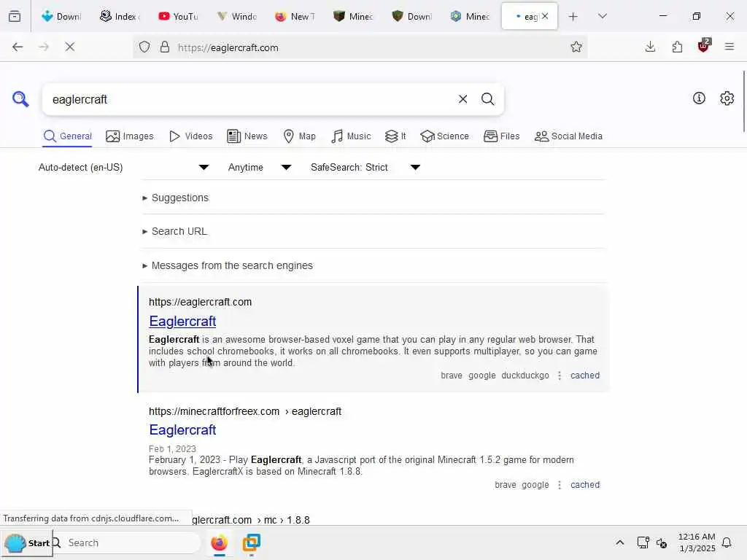This screenshot has width=747, height=560.
Task: Click https://eaglercraft.com result URL
Action: coord(200,302)
